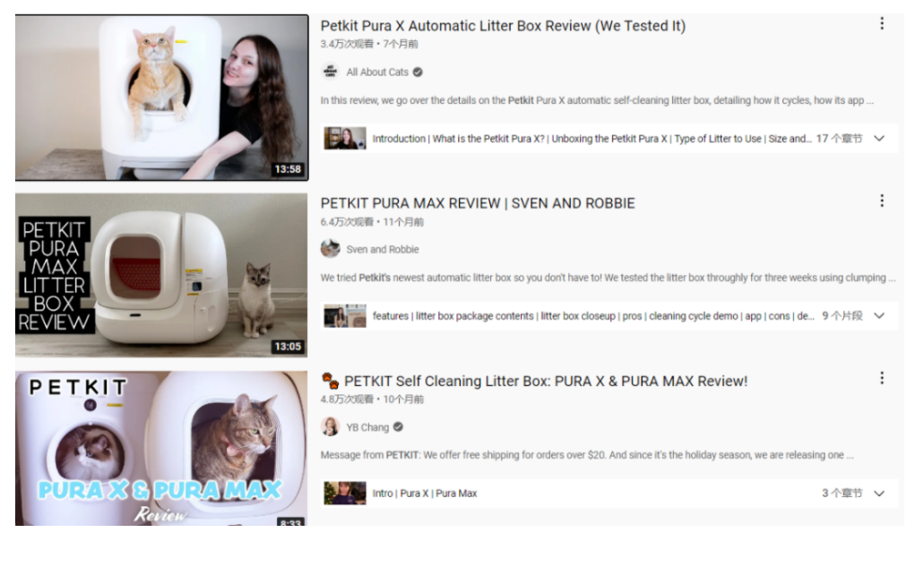Click paw emoji before PETKIT Self Cleaning title

coord(331,382)
